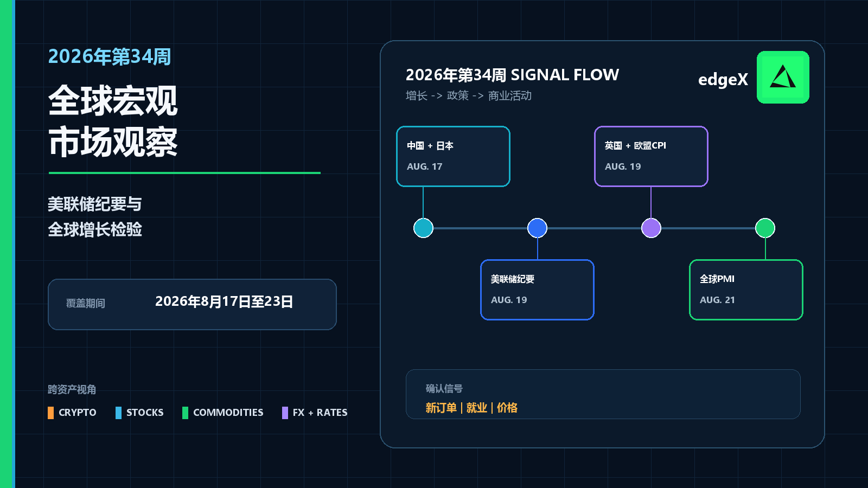Viewport: 868px width, 488px height.
Task: Click the 全球宏观市场观察 main title
Action: click(x=113, y=121)
